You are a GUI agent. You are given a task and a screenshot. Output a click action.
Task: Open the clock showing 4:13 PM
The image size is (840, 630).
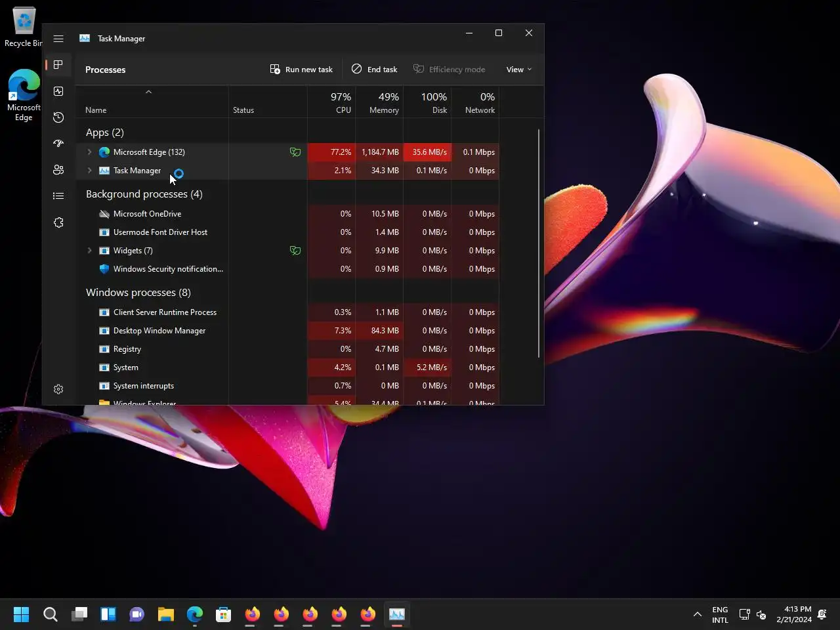click(793, 615)
